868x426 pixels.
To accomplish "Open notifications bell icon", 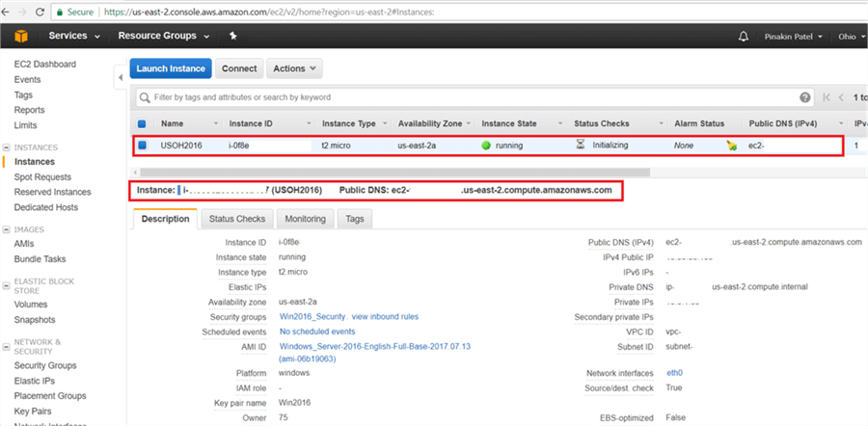I will click(744, 37).
